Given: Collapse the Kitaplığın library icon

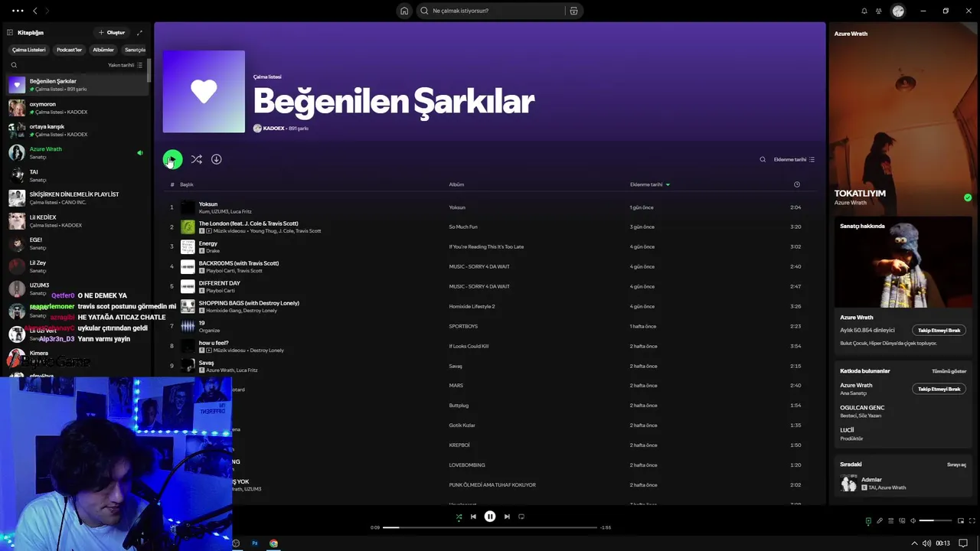Looking at the screenshot, I should click(x=10, y=33).
